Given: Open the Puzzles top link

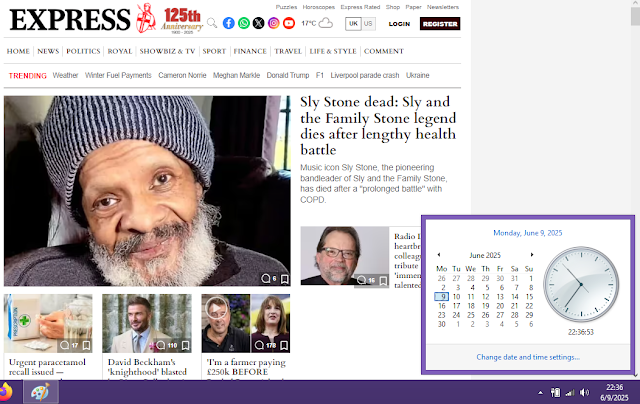Looking at the screenshot, I should [287, 7].
